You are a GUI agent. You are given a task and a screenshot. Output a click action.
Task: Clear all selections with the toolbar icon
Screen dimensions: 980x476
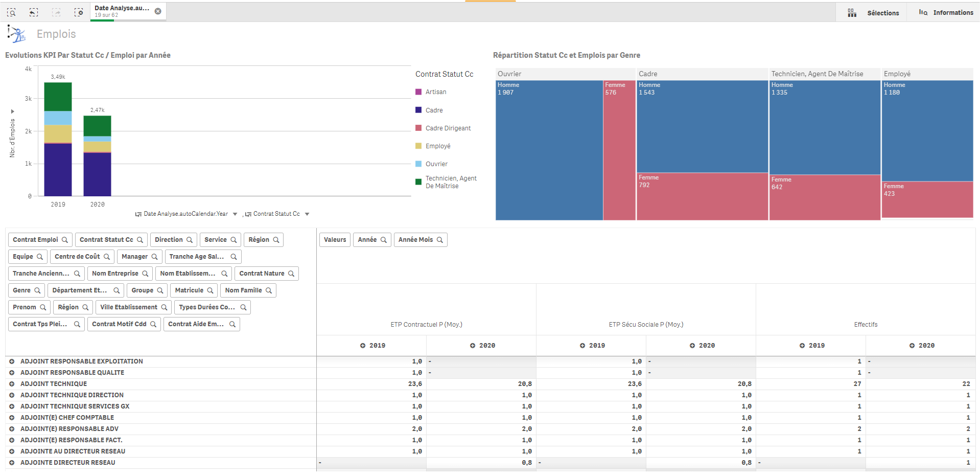pyautogui.click(x=79, y=12)
